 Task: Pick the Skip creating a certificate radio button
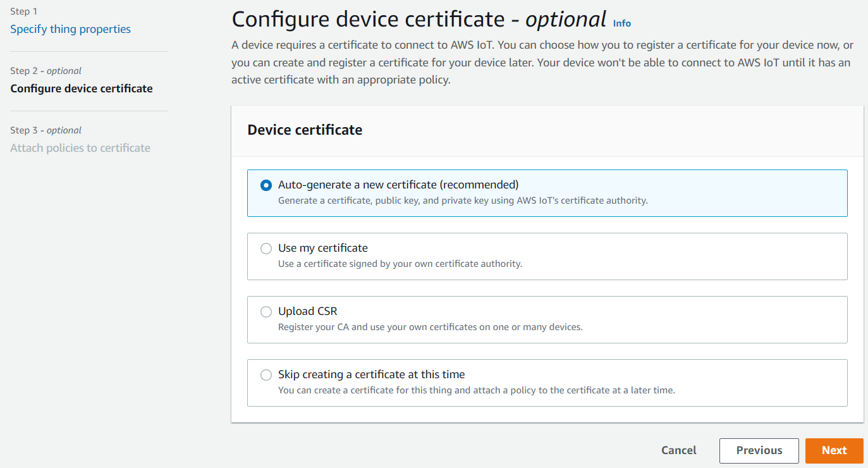pyautogui.click(x=266, y=375)
